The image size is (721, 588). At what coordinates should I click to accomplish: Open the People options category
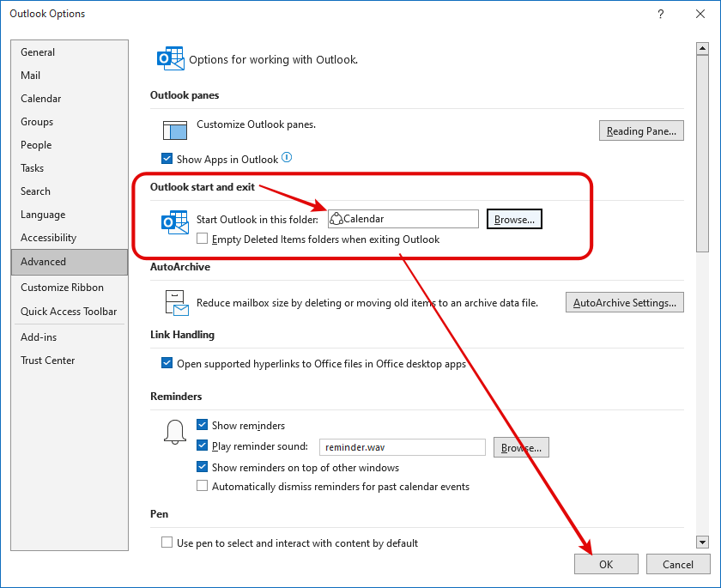point(70,145)
